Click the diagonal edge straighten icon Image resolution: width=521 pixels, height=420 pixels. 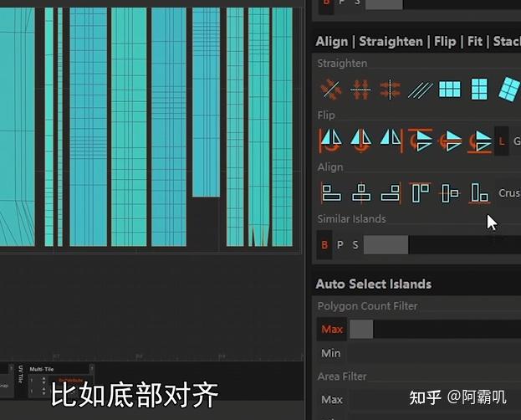(x=331, y=90)
